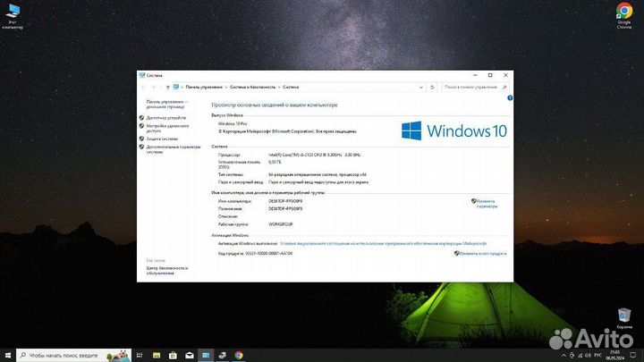Expand the address bar history dropdown
644x362 pixels.
(421, 87)
